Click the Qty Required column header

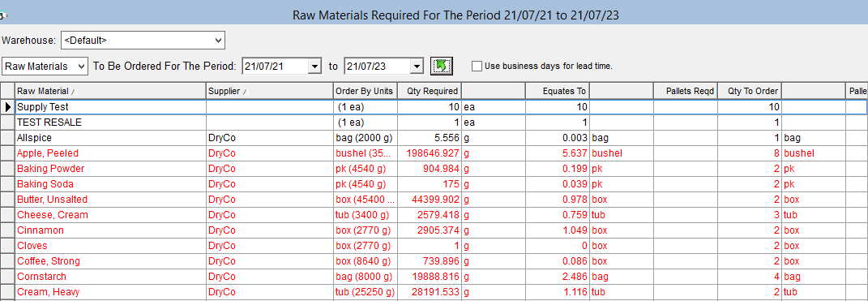(429, 91)
